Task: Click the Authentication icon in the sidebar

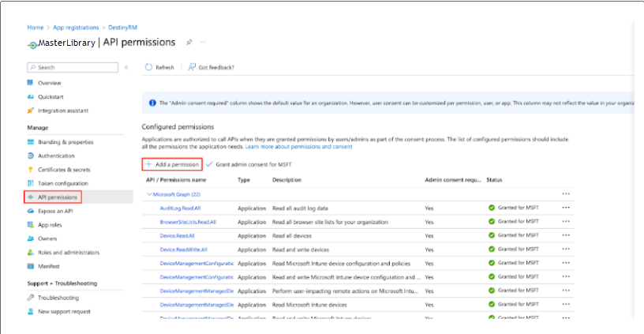Action: [x=31, y=156]
